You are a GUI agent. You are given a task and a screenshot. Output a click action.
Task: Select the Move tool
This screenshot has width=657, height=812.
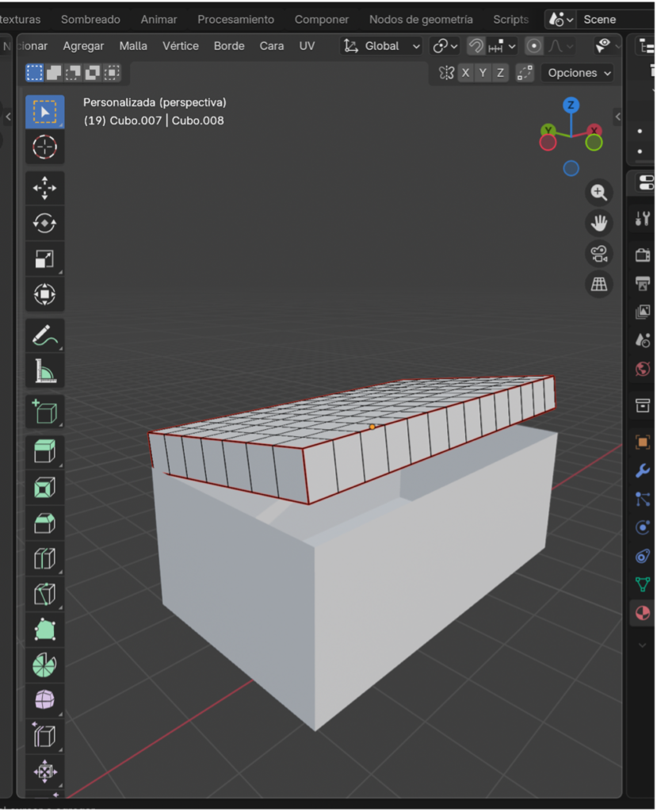pyautogui.click(x=44, y=189)
